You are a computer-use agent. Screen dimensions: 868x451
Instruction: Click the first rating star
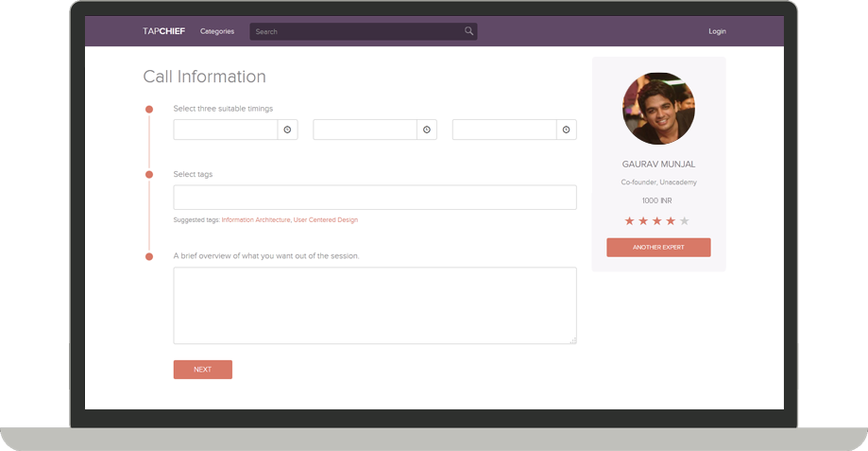click(x=629, y=221)
